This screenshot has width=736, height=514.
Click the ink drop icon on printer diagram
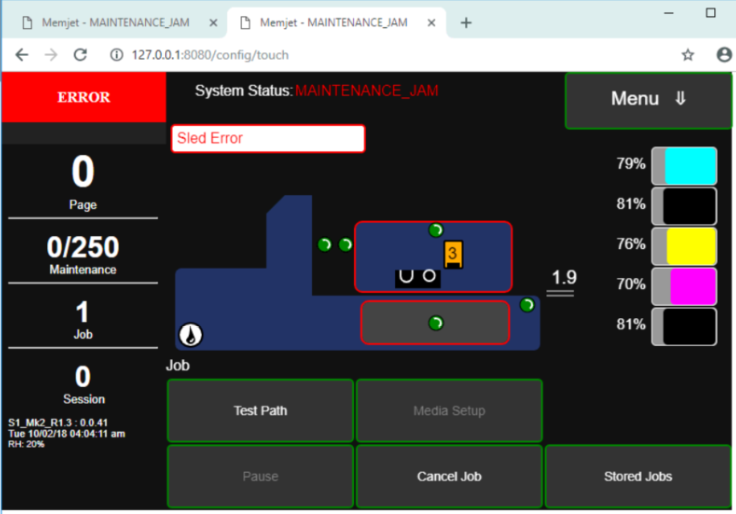tap(191, 335)
